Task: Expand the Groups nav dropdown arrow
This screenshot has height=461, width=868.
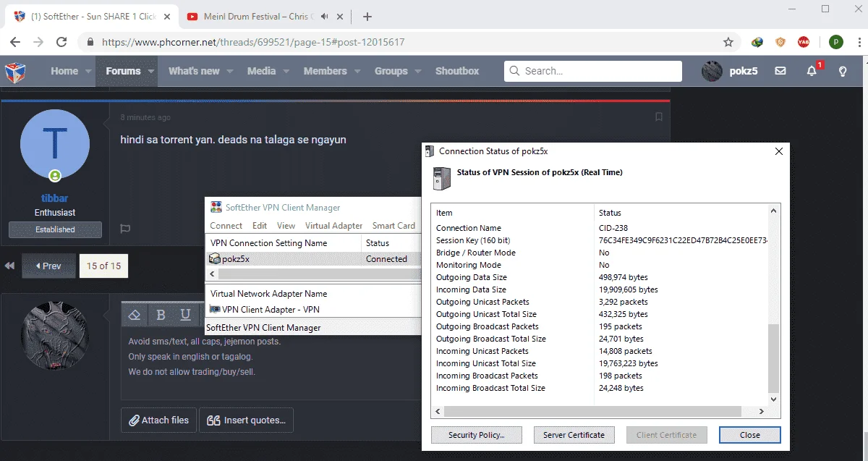Action: [x=418, y=72]
